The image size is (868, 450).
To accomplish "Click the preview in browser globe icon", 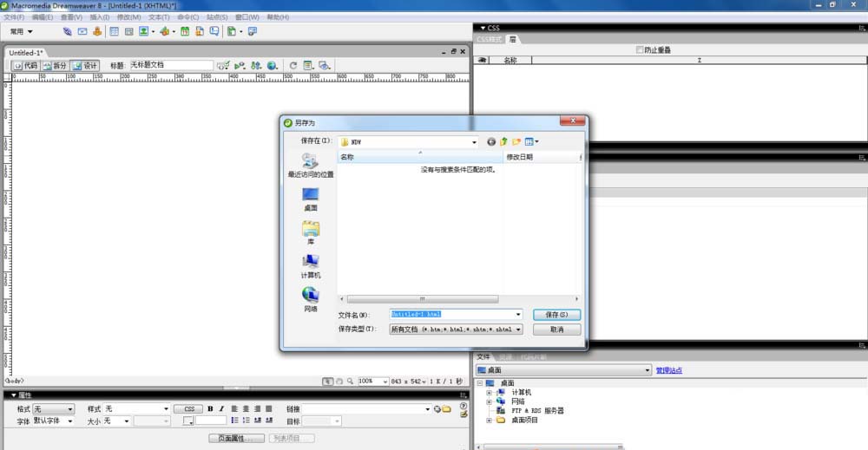I will [x=272, y=65].
